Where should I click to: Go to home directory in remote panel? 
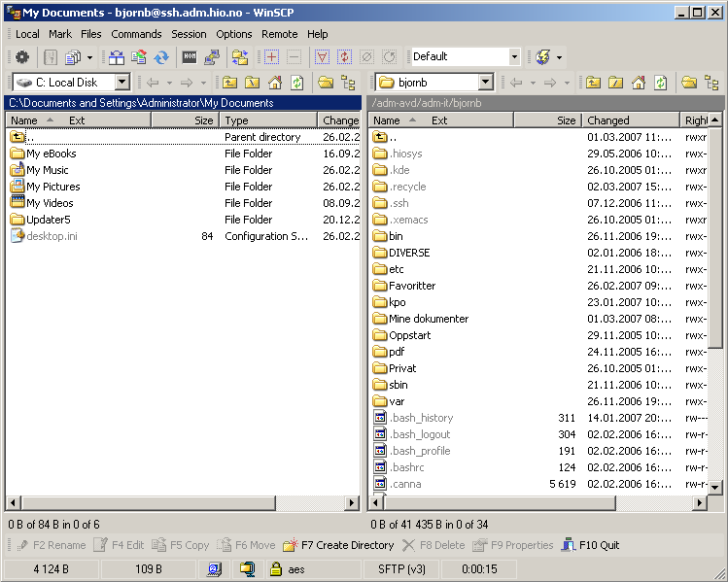tap(639, 83)
